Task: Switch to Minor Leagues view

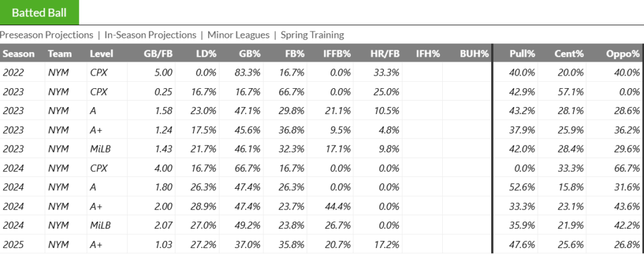Action: 238,35
